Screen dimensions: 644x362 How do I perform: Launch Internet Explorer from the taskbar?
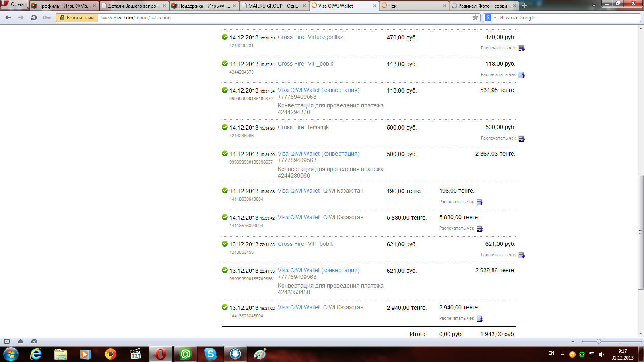pos(36,354)
